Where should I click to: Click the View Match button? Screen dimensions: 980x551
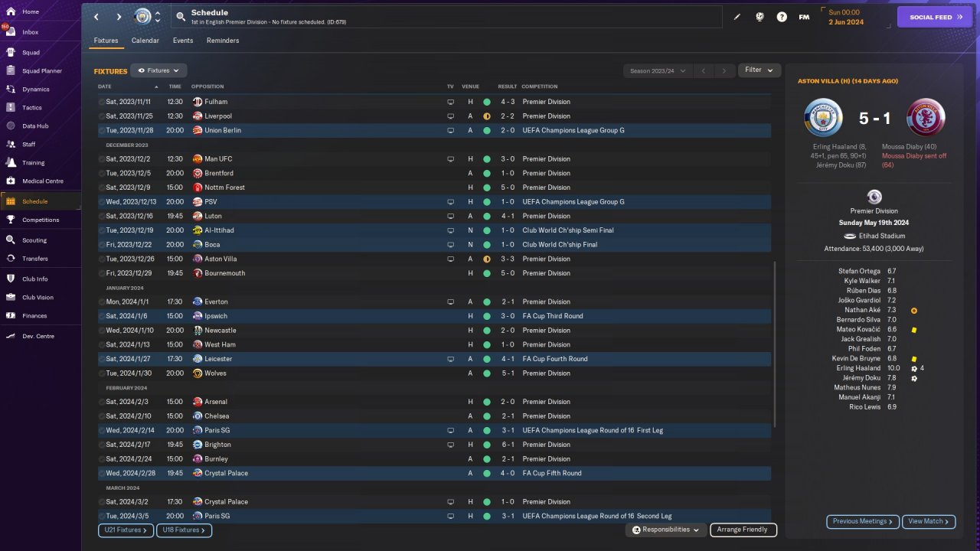[929, 521]
